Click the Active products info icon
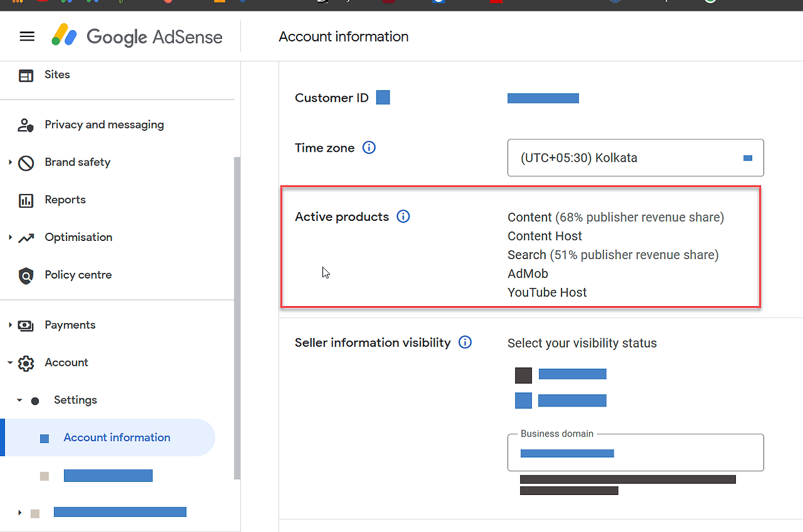The height and width of the screenshot is (532, 803). [x=403, y=216]
